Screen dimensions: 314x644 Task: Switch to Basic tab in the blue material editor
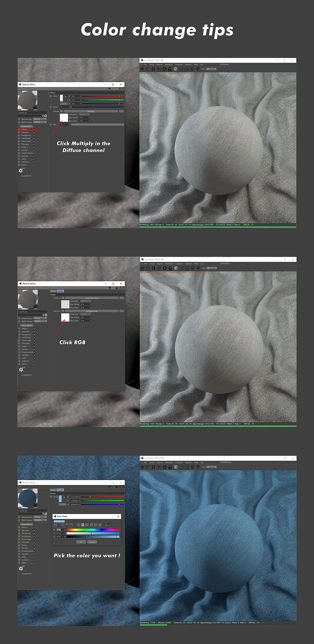53,490
